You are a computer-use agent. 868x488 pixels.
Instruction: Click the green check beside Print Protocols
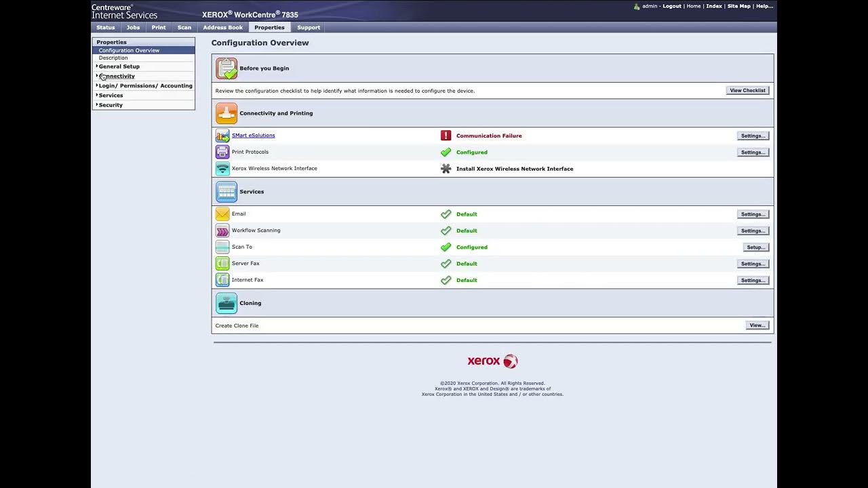446,152
